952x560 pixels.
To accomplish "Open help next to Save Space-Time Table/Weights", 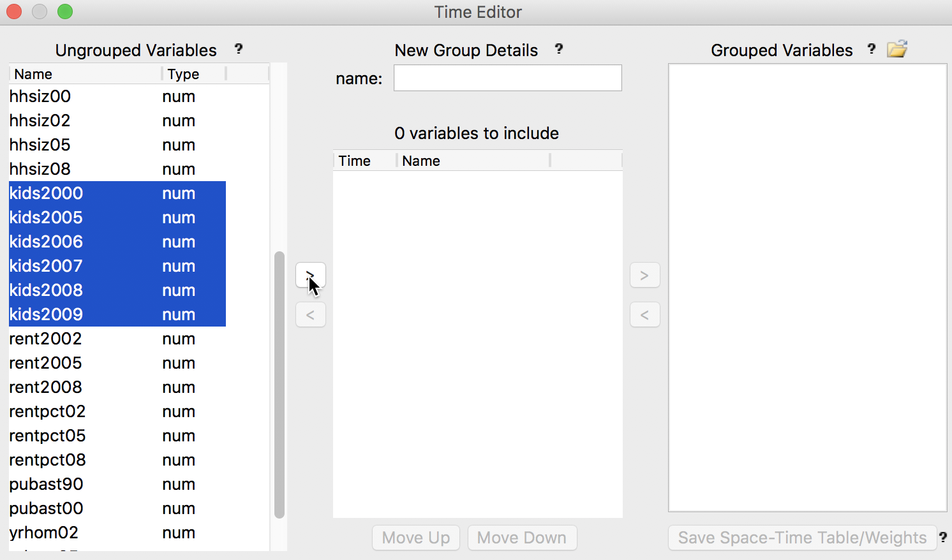I will [x=943, y=538].
